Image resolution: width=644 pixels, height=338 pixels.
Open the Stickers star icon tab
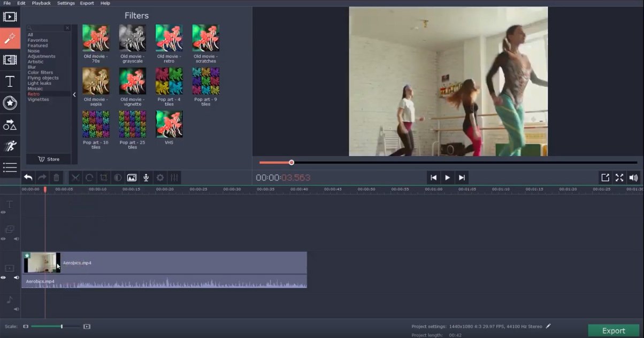(x=10, y=103)
